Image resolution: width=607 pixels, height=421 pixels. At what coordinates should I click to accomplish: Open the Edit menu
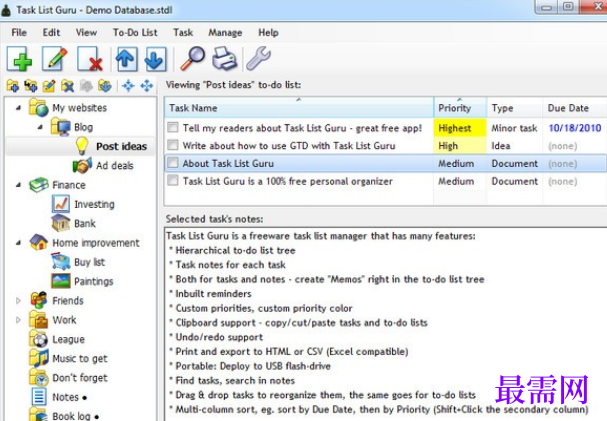(x=51, y=33)
